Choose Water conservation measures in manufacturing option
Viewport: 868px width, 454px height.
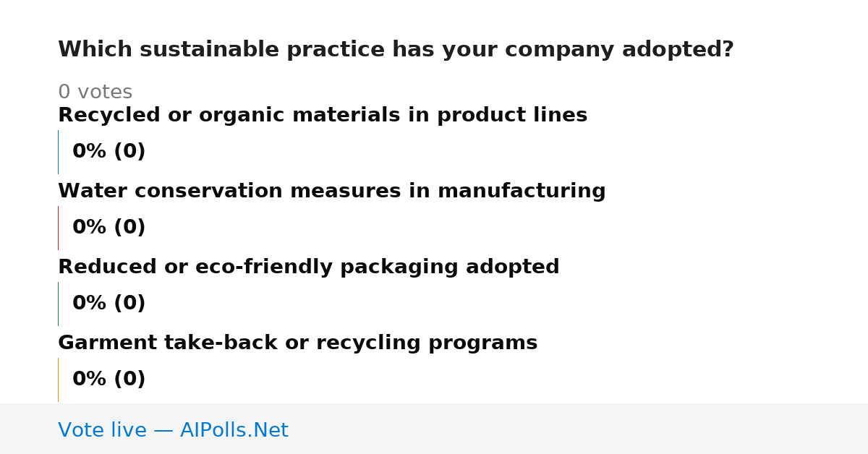click(x=332, y=192)
